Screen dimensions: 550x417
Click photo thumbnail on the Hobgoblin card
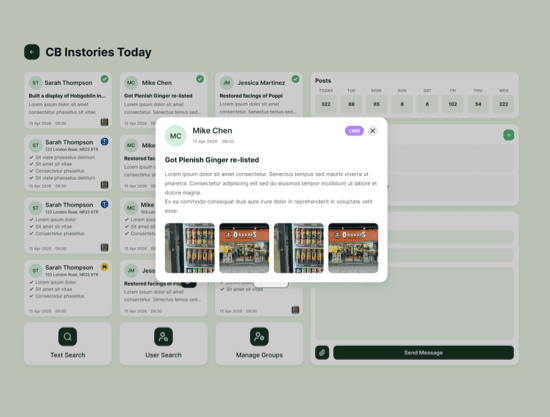click(104, 122)
